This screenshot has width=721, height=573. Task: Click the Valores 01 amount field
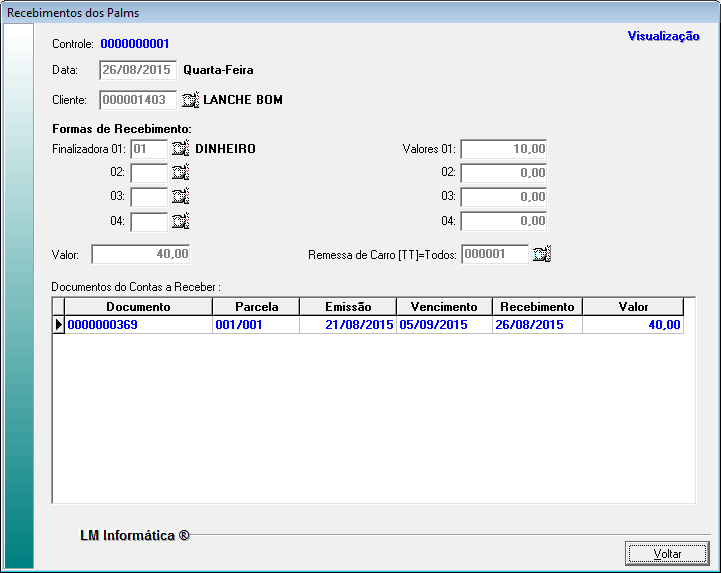click(x=503, y=149)
